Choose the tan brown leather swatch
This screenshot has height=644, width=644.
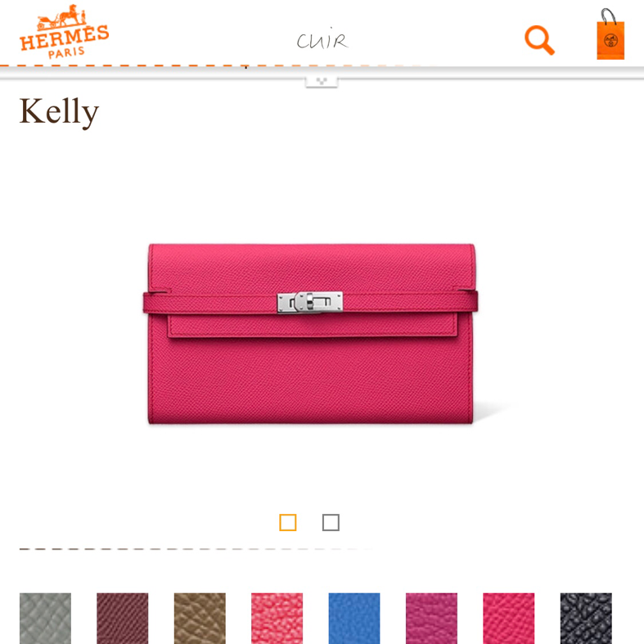[200, 618]
